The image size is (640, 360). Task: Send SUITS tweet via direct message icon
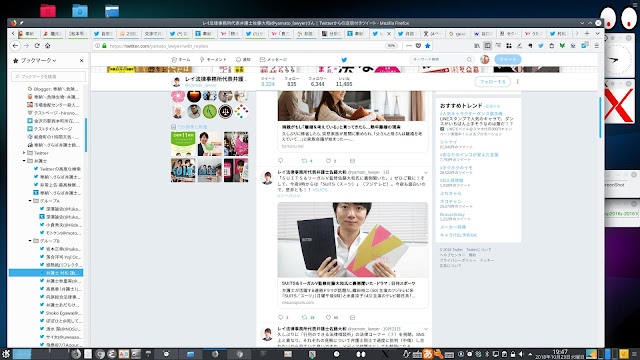(352, 317)
